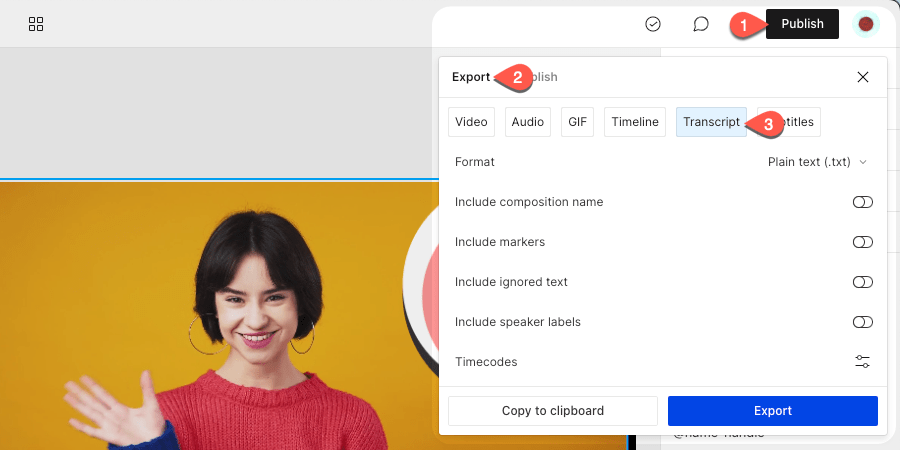900x450 pixels.
Task: Toggle Include composition name switch
Action: click(x=862, y=202)
